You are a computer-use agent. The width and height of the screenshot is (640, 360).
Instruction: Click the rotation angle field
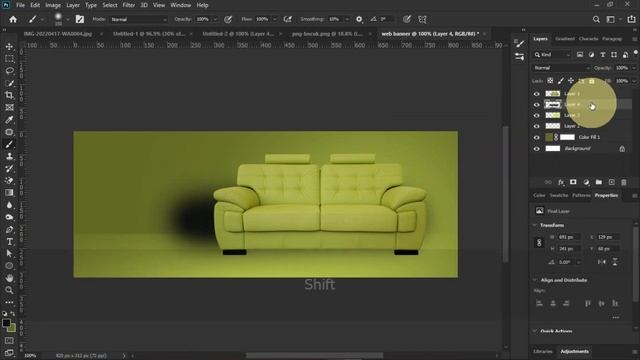point(567,262)
